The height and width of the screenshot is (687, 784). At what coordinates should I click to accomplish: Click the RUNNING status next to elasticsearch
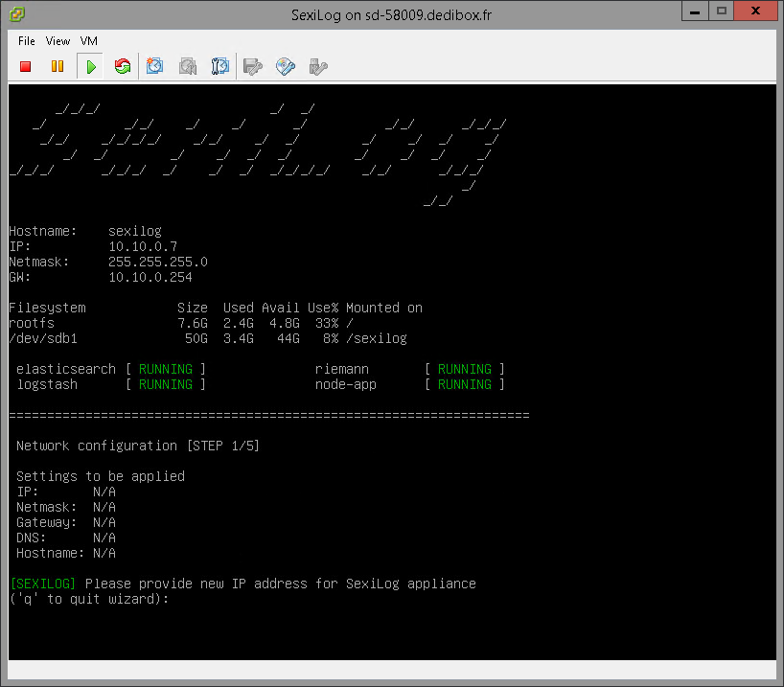click(x=166, y=370)
